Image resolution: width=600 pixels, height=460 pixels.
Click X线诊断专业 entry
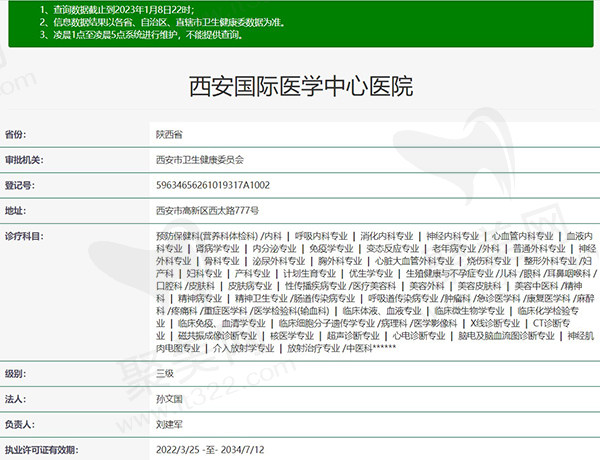click(495, 323)
